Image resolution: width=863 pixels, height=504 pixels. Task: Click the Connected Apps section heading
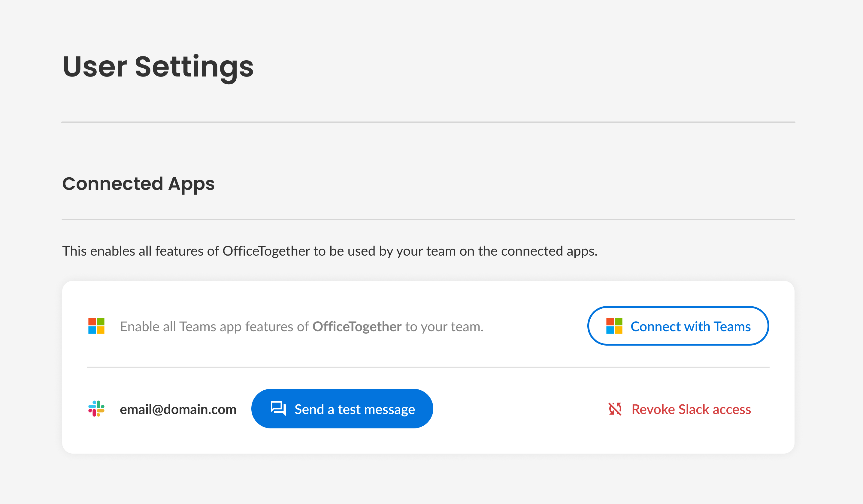[x=138, y=184]
